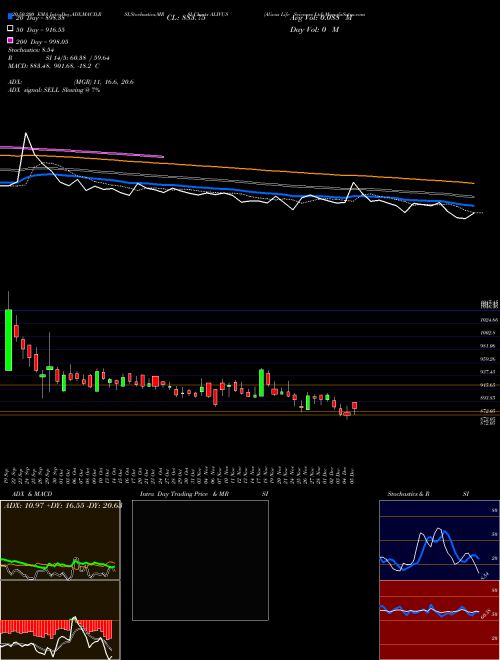Click the "ADX & MACD" panel title
This screenshot has width=500, height=660.
(32, 494)
